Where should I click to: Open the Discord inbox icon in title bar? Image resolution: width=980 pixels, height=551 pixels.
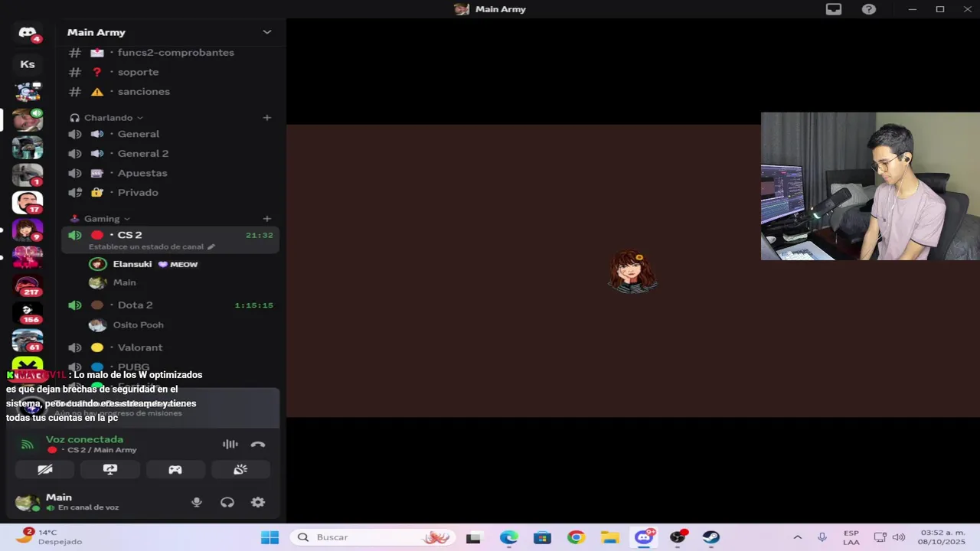pos(834,9)
